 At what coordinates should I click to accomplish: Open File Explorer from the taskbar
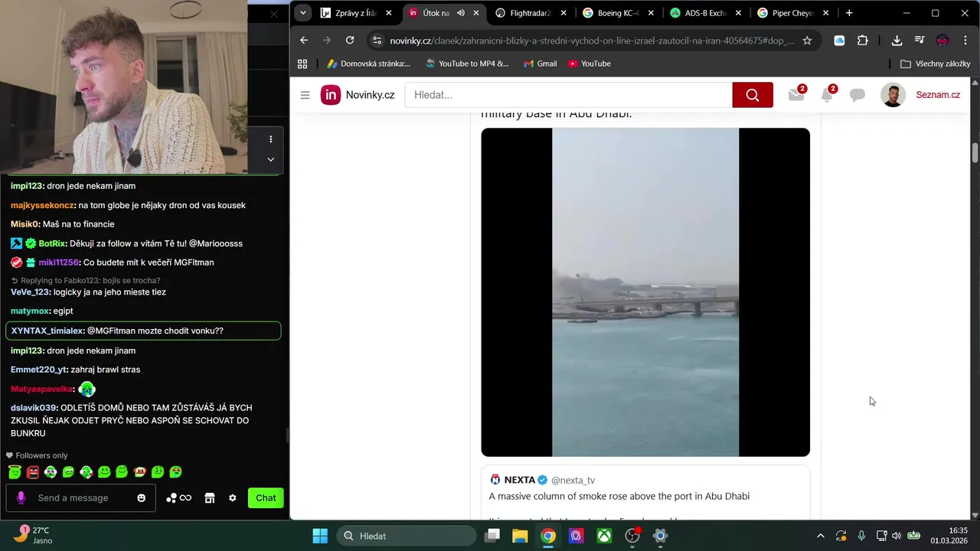(520, 536)
